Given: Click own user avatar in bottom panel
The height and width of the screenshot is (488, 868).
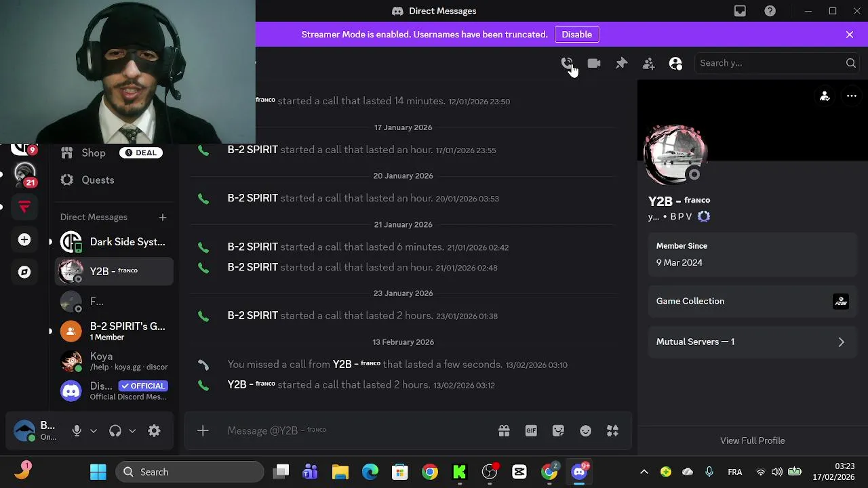Looking at the screenshot, I should tap(24, 430).
